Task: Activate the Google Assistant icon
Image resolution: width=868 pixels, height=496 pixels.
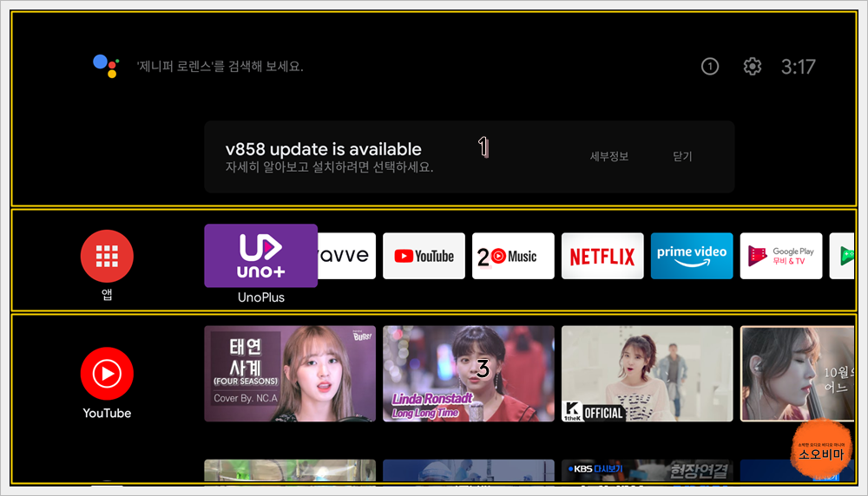Action: [x=106, y=66]
